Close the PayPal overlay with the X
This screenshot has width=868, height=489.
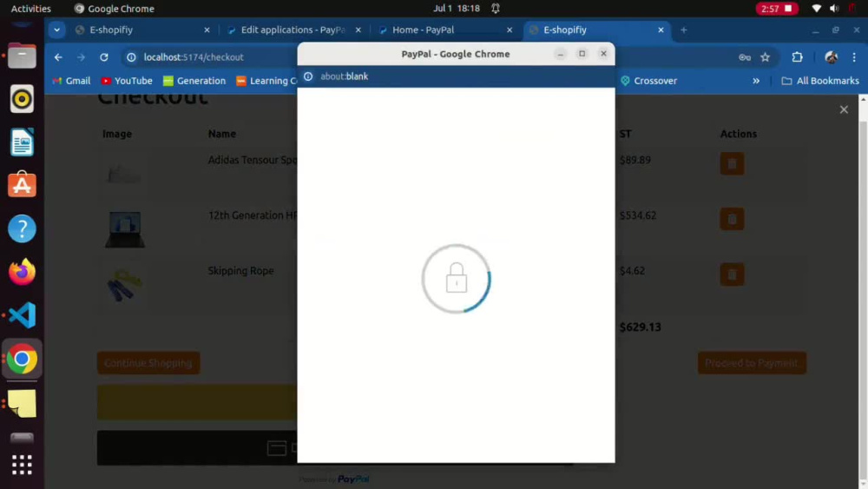click(844, 109)
